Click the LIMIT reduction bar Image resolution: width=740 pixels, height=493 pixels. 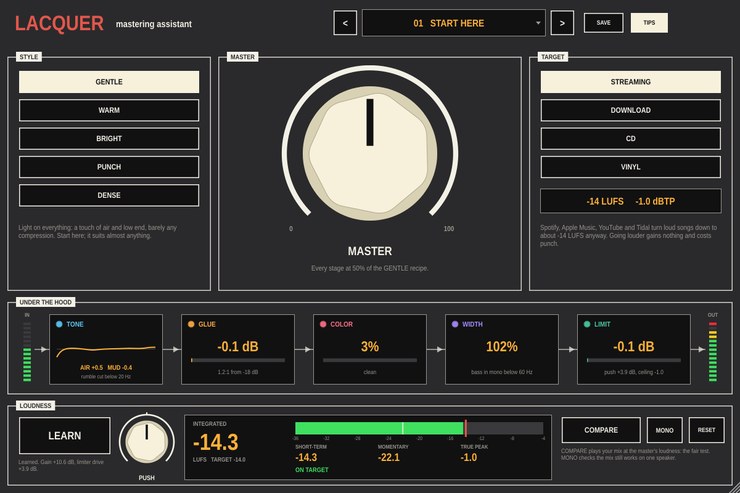634,360
